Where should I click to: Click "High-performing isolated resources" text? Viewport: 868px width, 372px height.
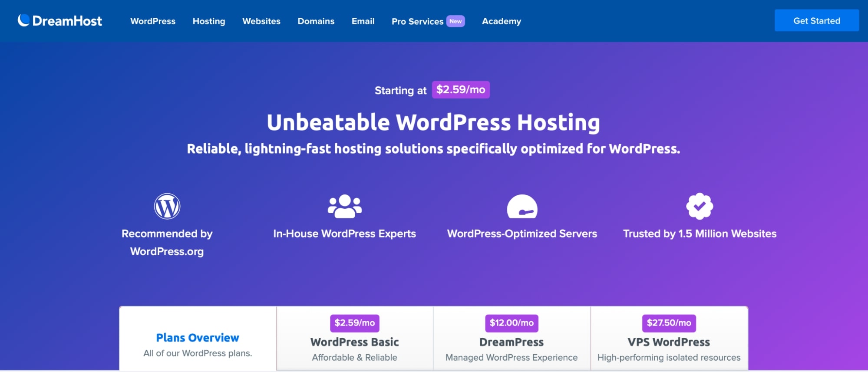(x=669, y=358)
